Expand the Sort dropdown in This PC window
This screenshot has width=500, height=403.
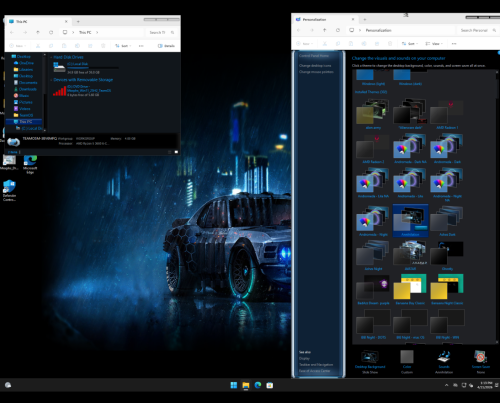[x=123, y=46]
